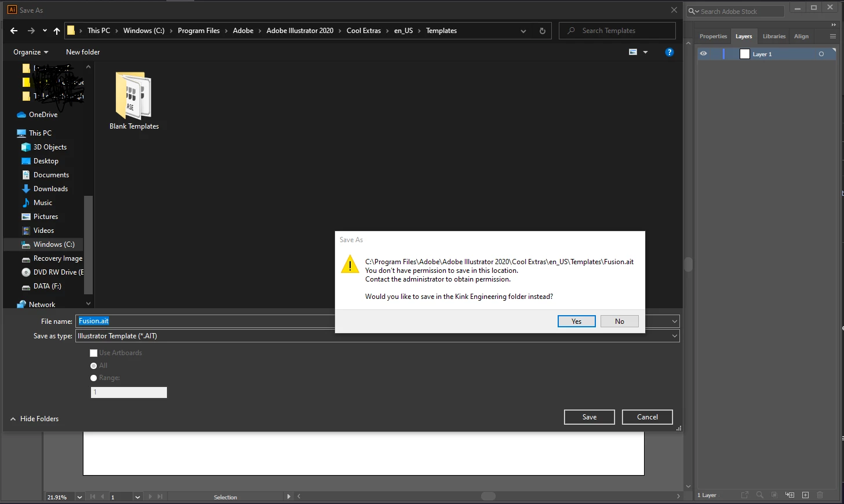This screenshot has width=844, height=504.
Task: Click the Layer 1 target circle
Action: tap(821, 54)
